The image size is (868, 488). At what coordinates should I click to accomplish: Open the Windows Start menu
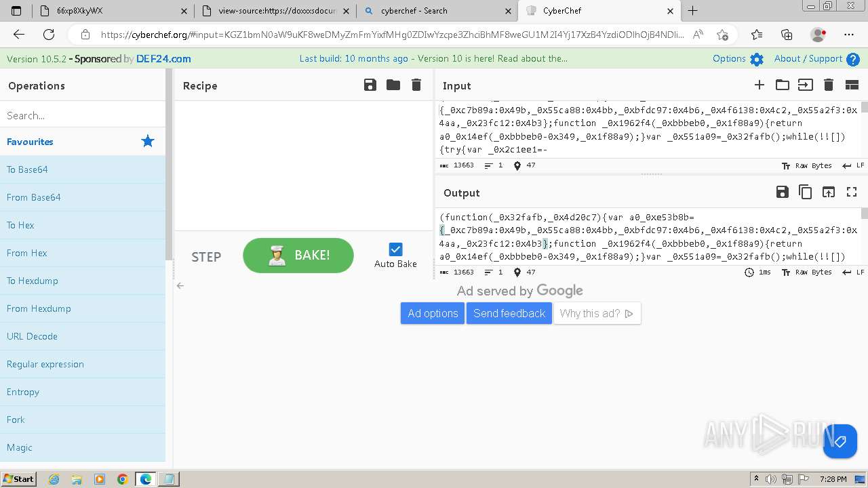pyautogui.click(x=19, y=479)
